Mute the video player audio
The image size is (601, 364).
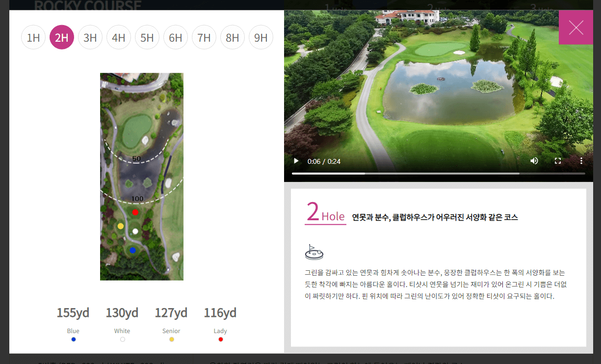tap(534, 161)
